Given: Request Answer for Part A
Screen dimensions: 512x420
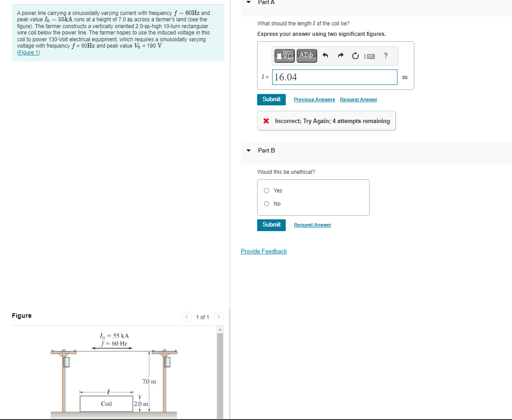Looking at the screenshot, I should 358,99.
